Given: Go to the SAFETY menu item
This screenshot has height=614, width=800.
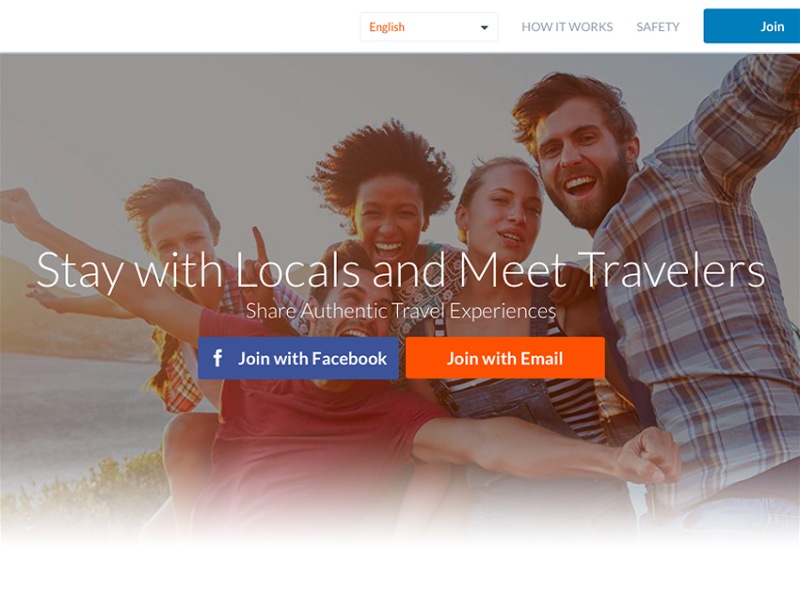Looking at the screenshot, I should point(658,27).
